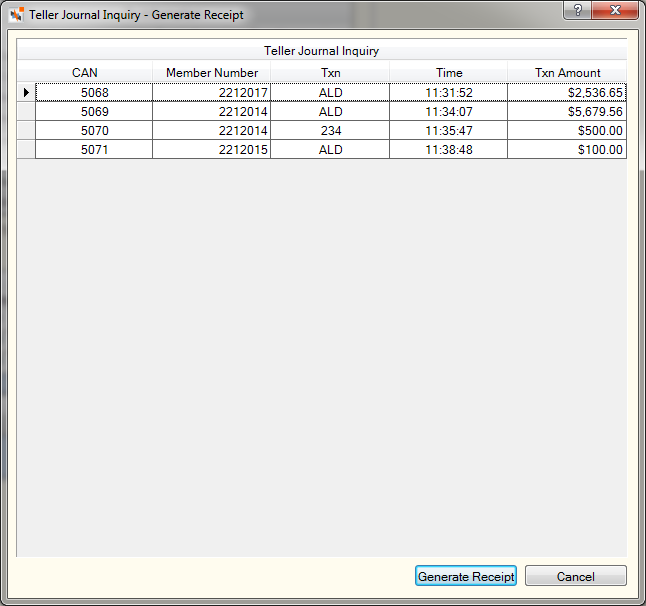Click the amount $500.00

point(567,130)
